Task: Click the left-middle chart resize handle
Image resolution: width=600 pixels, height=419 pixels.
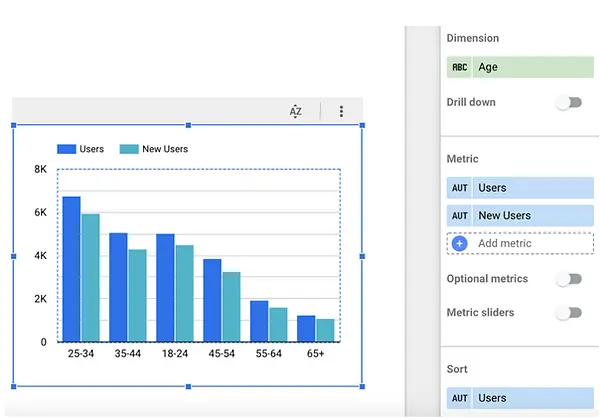Action: [x=14, y=256]
